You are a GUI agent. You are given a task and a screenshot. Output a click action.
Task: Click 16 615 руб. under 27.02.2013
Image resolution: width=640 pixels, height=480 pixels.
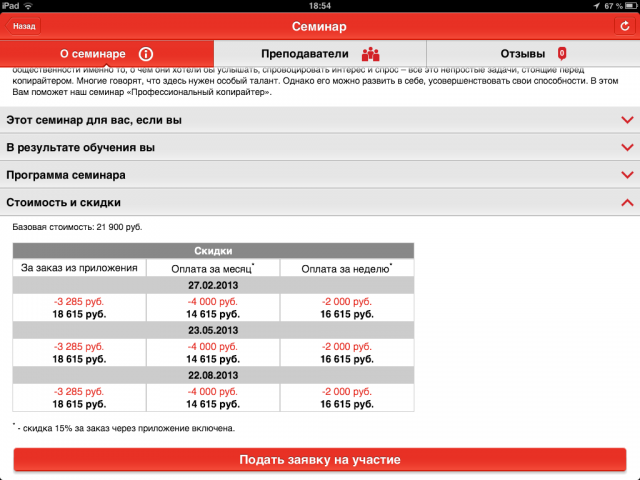[347, 314]
